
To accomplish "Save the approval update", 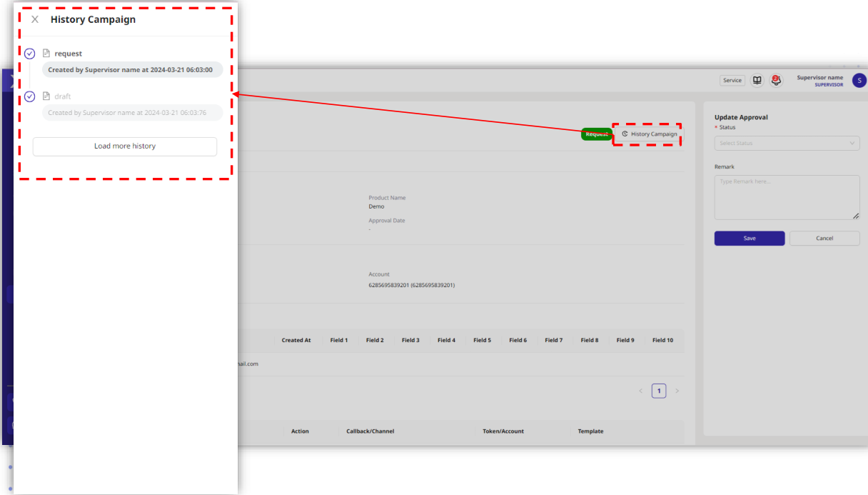I will pyautogui.click(x=750, y=239).
